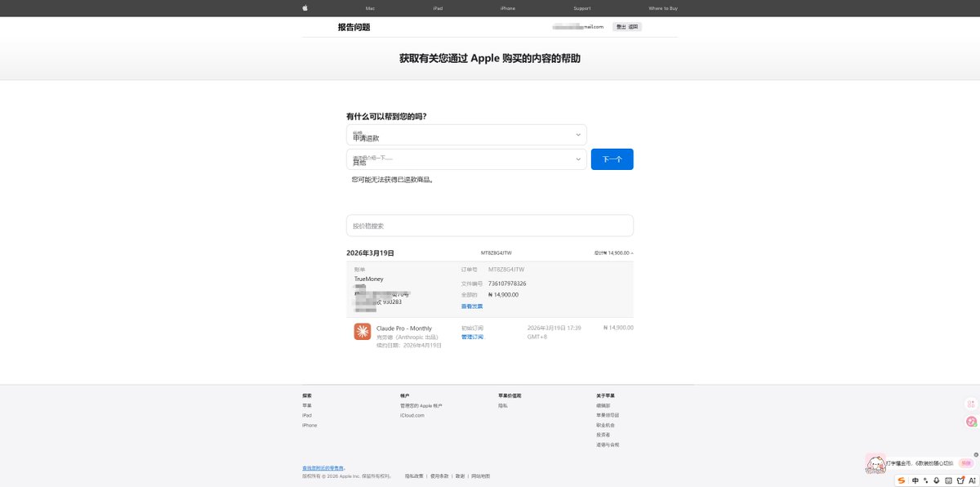Open the 申请退款 topic dropdown
980x487 pixels.
pyautogui.click(x=465, y=134)
